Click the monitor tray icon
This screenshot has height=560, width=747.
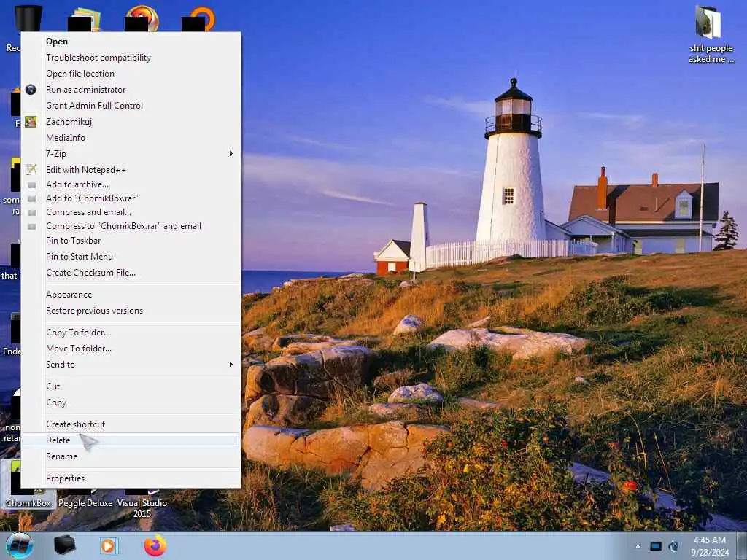tap(656, 546)
